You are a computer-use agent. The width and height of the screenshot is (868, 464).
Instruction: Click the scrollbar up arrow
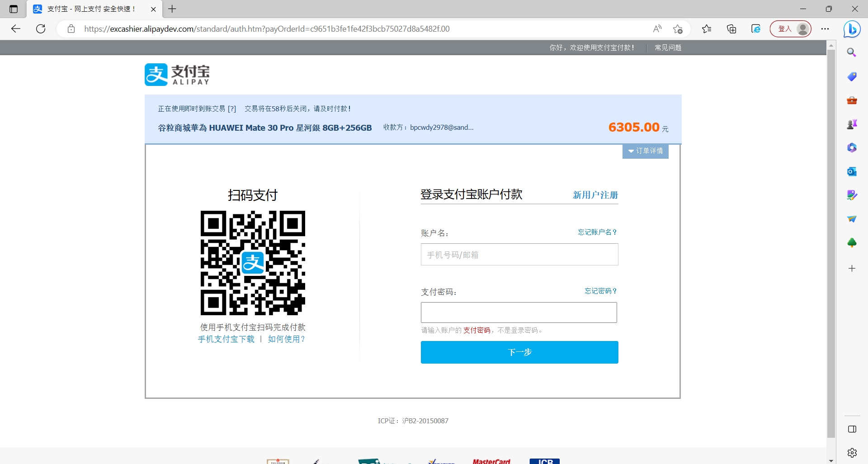(831, 45)
